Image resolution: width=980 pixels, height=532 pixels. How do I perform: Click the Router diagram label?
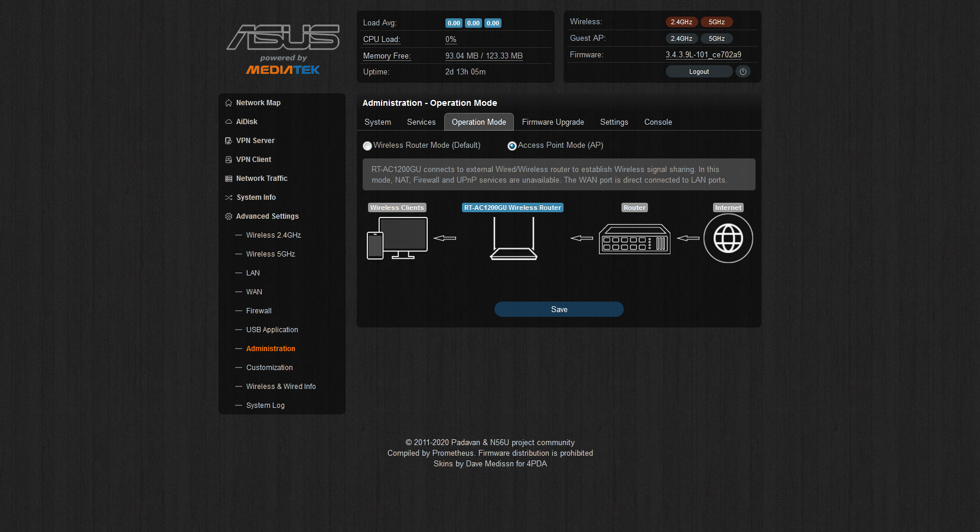(634, 207)
